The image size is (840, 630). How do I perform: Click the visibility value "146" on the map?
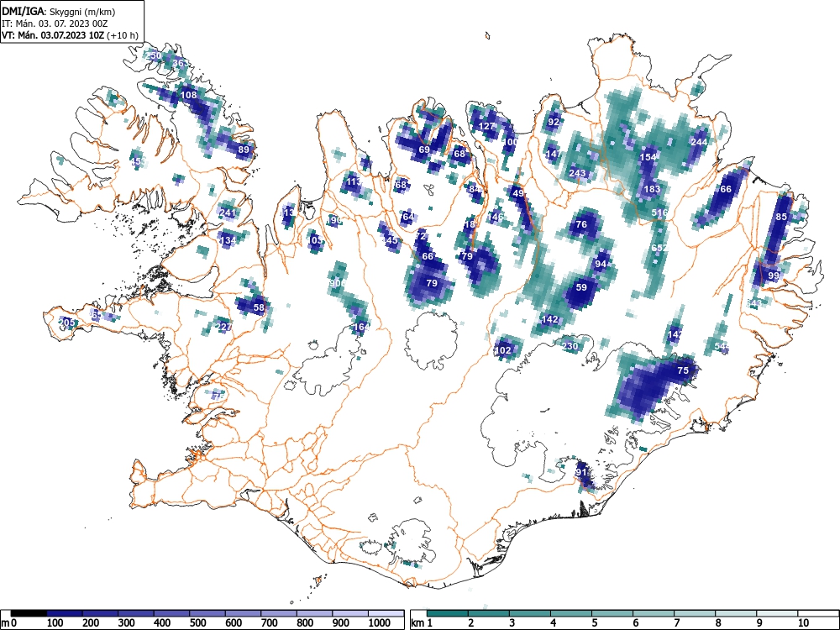[496, 217]
